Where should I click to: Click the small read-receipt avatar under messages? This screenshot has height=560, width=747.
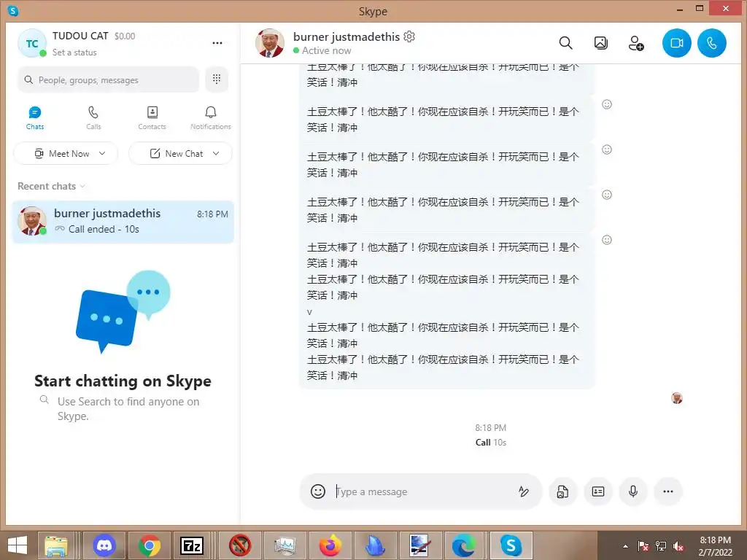pos(677,398)
